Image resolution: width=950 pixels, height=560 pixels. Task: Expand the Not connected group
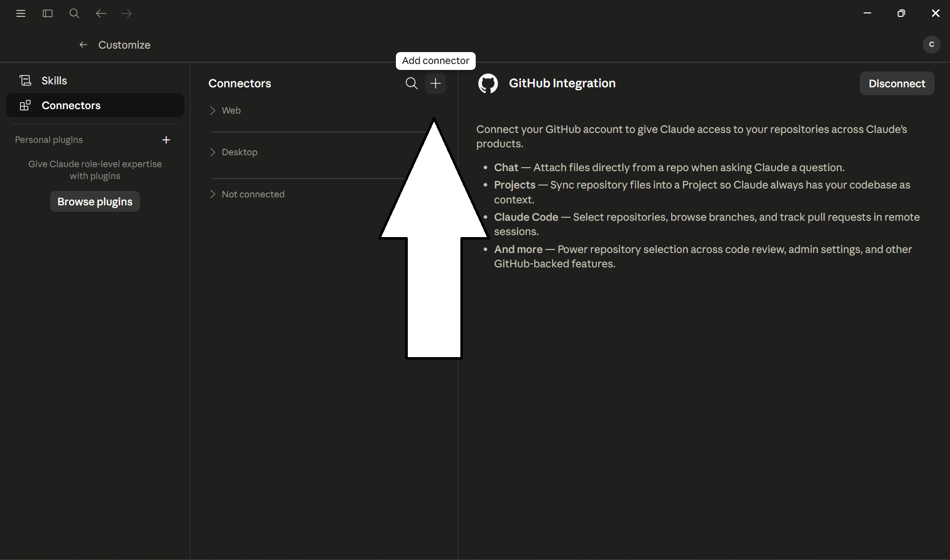(247, 194)
